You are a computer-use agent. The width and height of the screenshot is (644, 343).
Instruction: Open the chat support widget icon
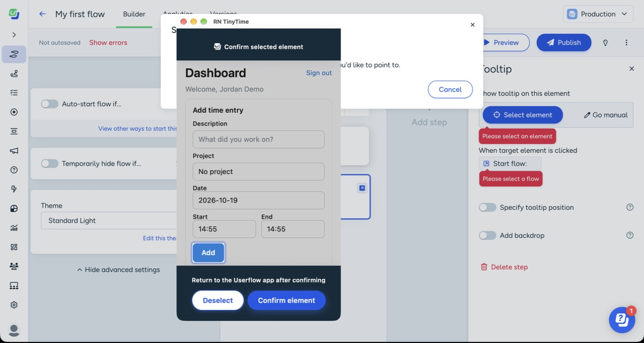point(622,320)
